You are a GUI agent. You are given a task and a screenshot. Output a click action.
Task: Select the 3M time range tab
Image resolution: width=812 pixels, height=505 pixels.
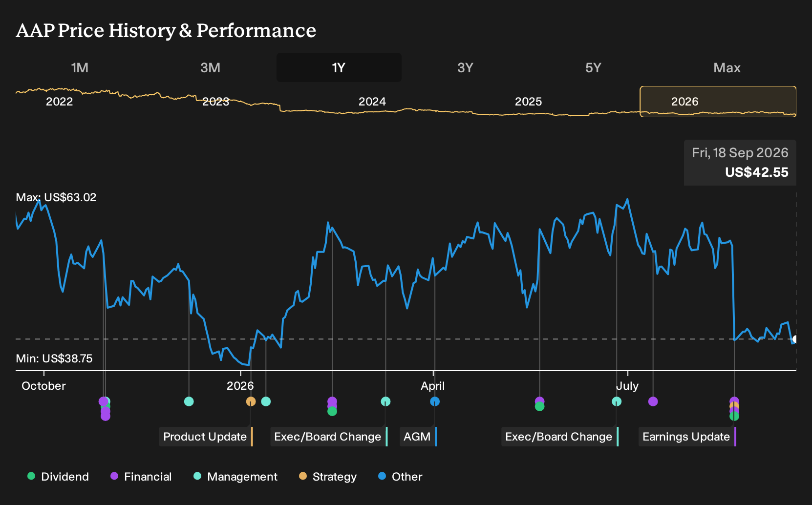[x=210, y=67]
